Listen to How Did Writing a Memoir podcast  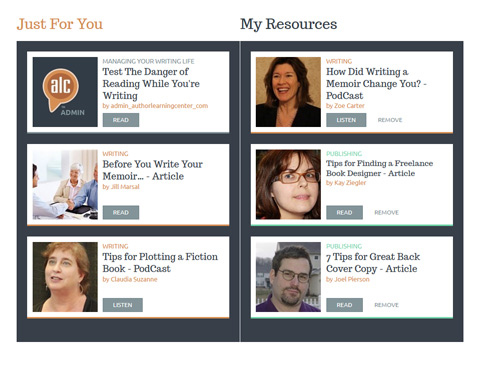click(346, 120)
